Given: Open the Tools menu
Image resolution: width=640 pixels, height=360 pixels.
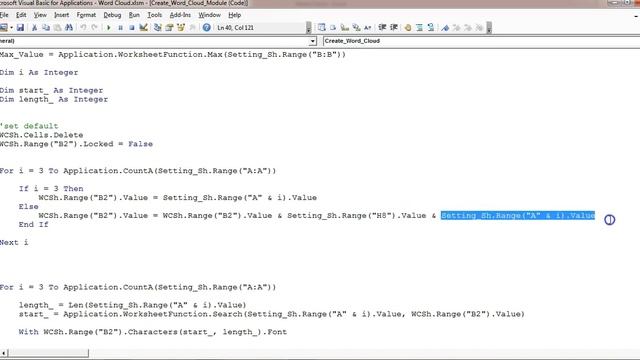Looking at the screenshot, I should (155, 15).
